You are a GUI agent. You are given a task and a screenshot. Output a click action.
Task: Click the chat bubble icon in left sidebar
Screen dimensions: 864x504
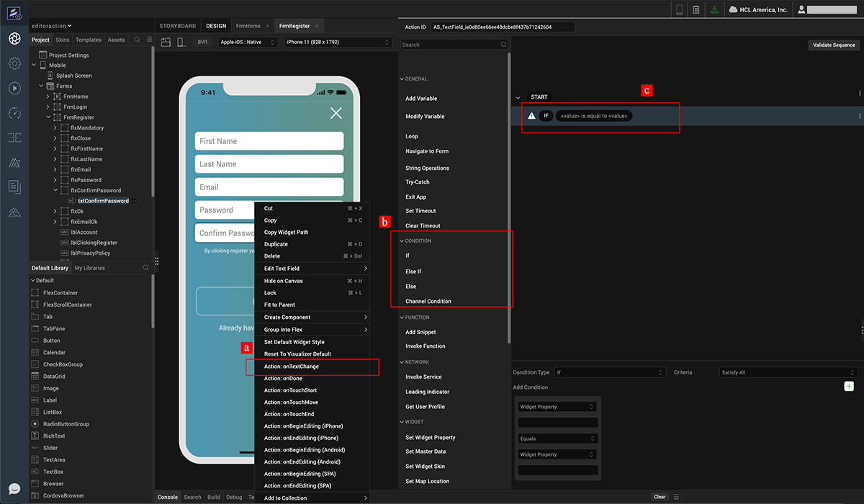click(x=14, y=489)
